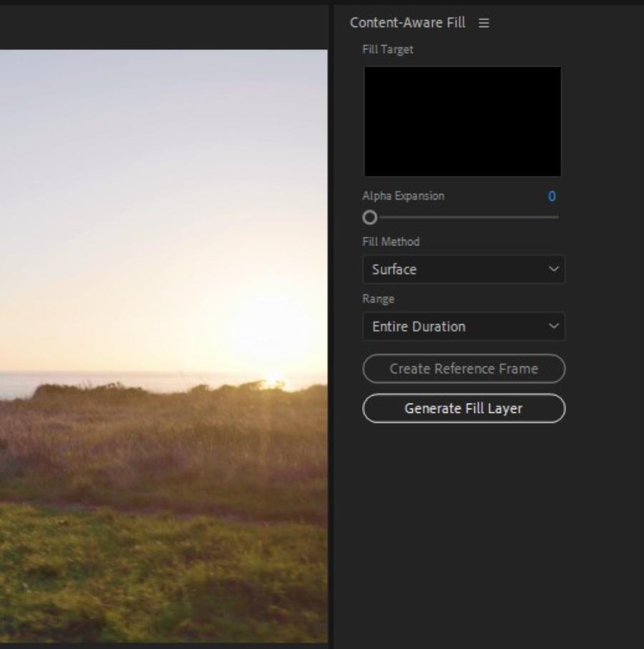Open the Range dropdown set to Entire Duration
This screenshot has width=644, height=649.
pos(464,326)
